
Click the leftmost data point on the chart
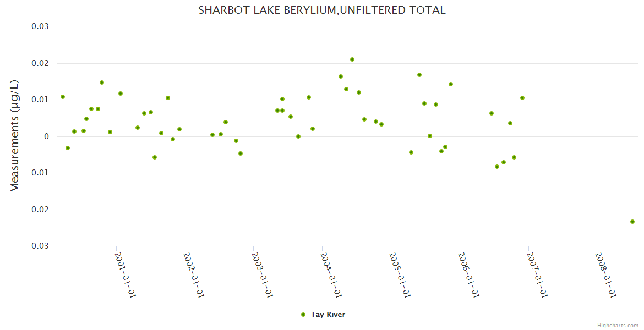pyautogui.click(x=63, y=97)
